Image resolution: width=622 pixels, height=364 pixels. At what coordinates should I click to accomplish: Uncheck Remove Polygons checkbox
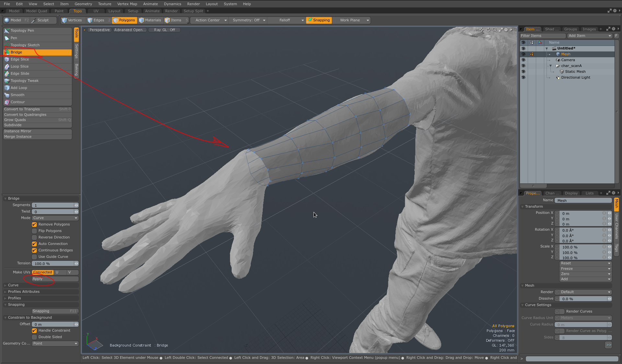(34, 224)
